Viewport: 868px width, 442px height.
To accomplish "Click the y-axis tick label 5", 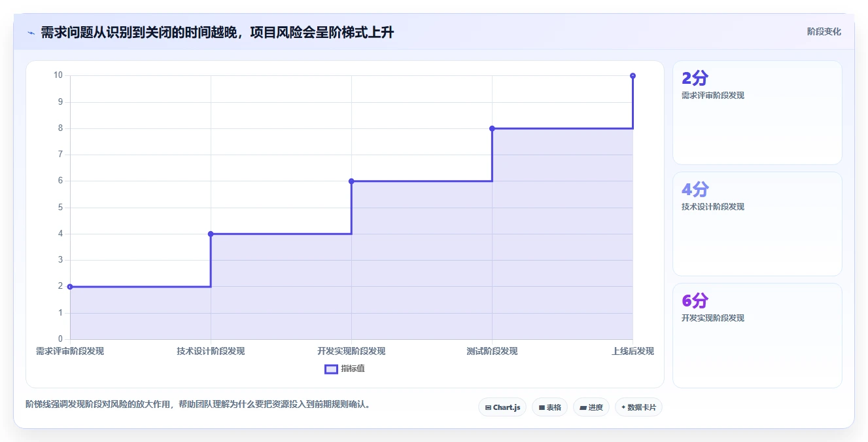I will pyautogui.click(x=60, y=208).
